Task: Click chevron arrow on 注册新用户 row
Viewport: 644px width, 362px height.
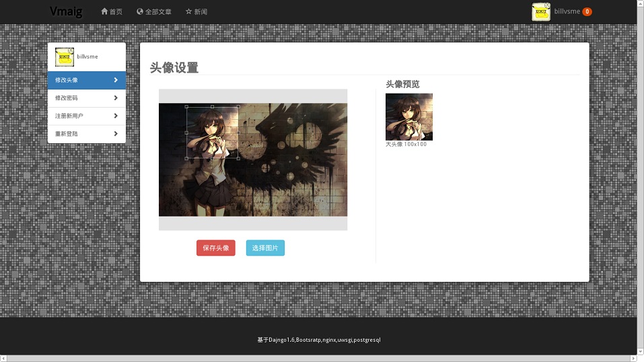Action: 116,116
